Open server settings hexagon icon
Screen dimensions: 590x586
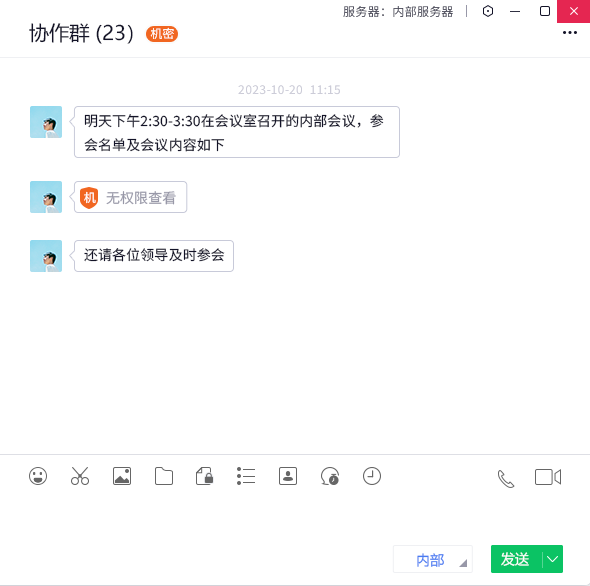pos(488,11)
